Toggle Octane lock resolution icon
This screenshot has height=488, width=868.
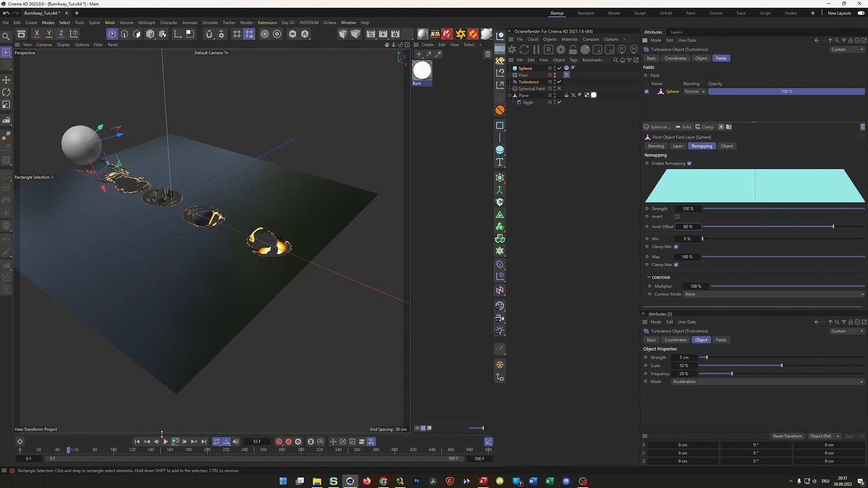click(573, 50)
